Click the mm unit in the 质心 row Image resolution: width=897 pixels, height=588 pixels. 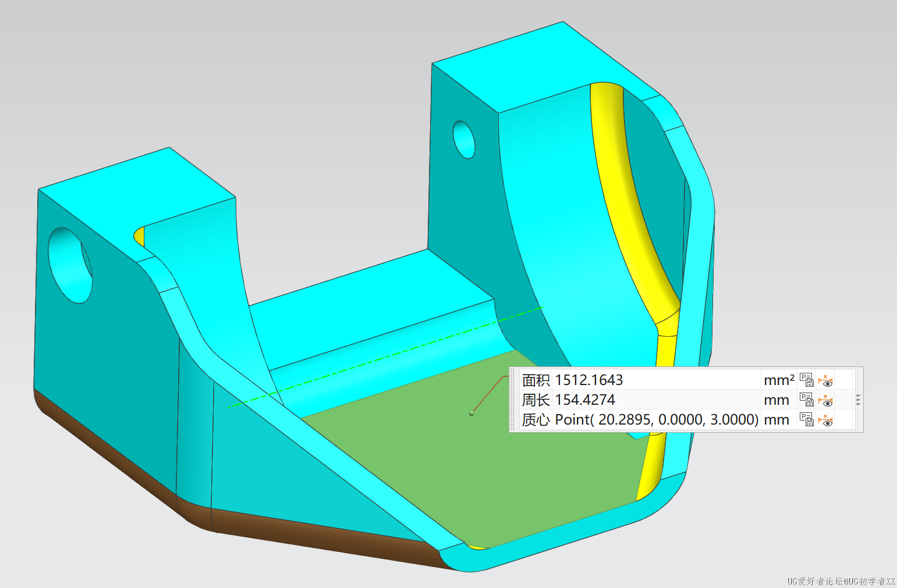(777, 420)
